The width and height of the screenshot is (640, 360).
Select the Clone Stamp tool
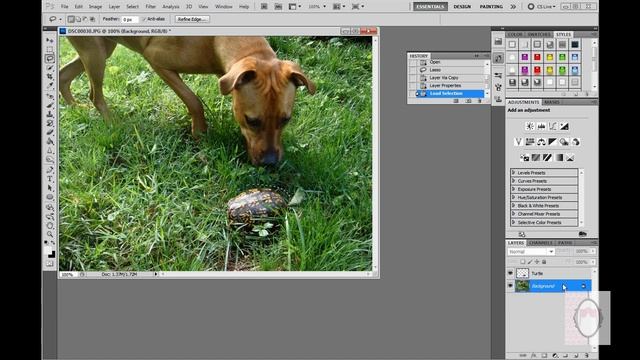(49, 114)
